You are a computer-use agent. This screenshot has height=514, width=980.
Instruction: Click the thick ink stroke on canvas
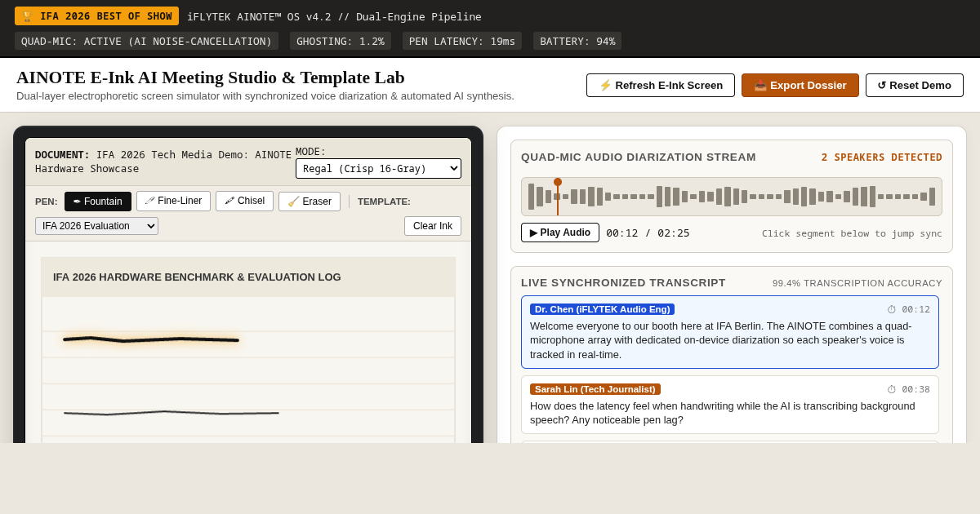151,339
